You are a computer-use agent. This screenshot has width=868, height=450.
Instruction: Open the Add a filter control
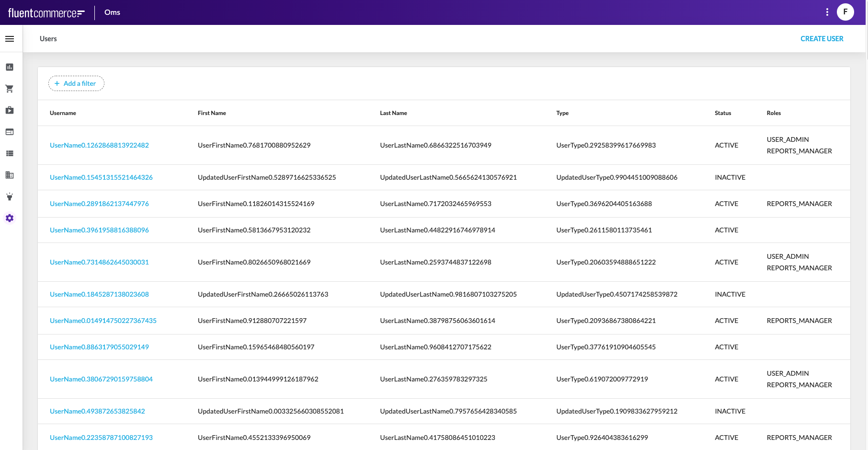click(76, 83)
